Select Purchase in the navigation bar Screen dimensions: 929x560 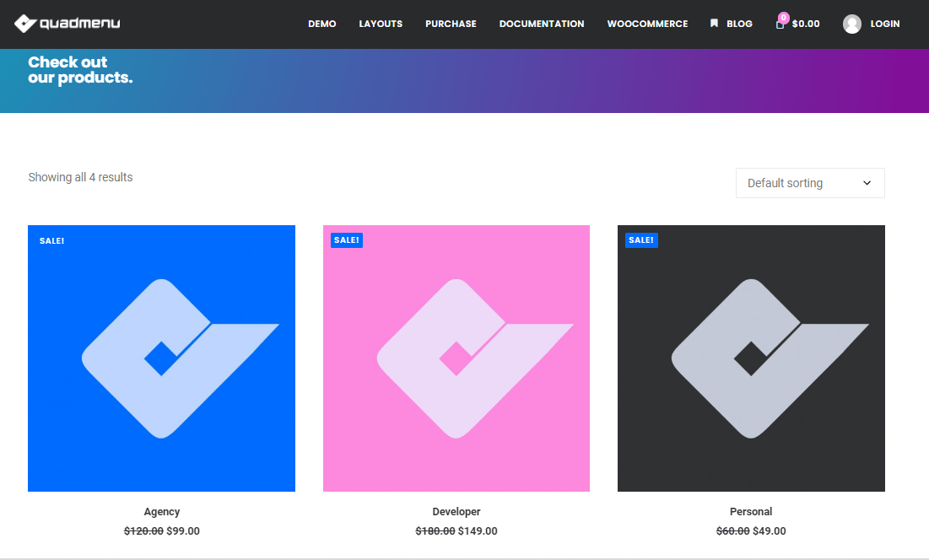pos(451,24)
